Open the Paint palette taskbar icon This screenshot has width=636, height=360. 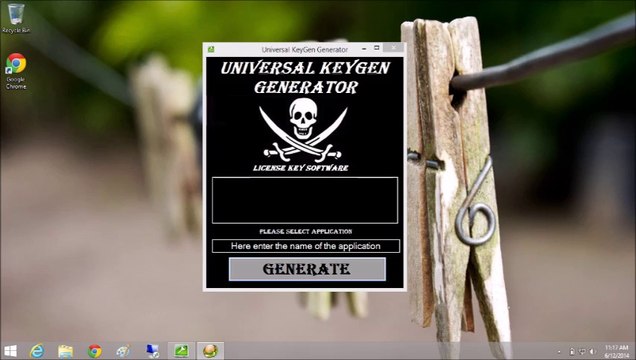tap(123, 351)
